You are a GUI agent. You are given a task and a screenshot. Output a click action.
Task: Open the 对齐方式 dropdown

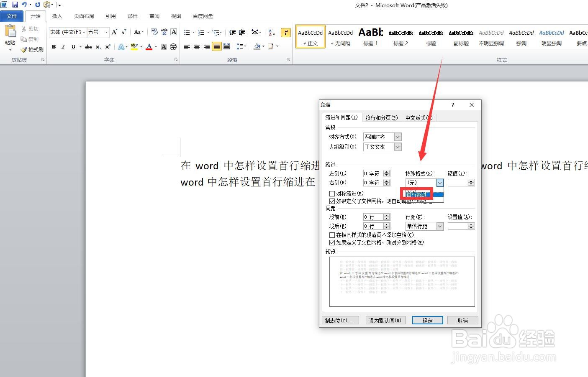click(x=397, y=137)
